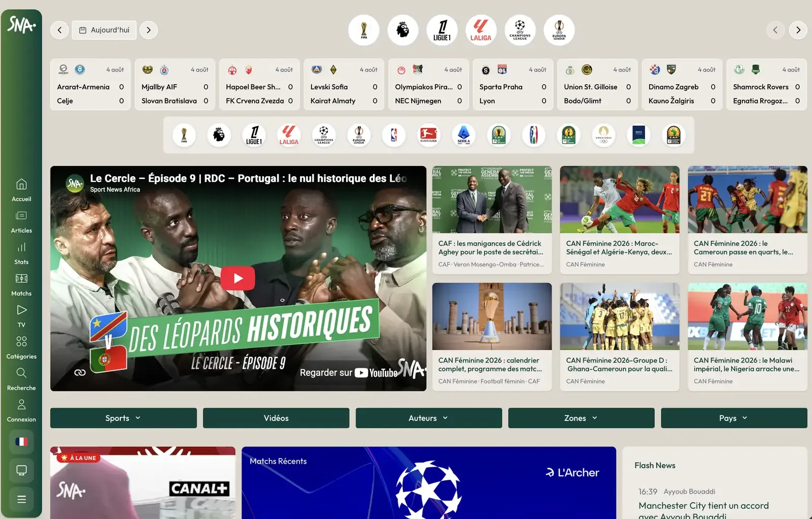Click the French flag language button
Viewport: 812px width, 519px height.
[21, 442]
